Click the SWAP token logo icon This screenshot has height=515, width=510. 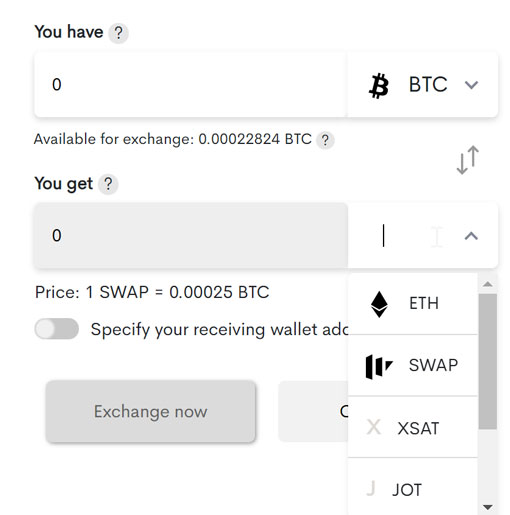[379, 366]
